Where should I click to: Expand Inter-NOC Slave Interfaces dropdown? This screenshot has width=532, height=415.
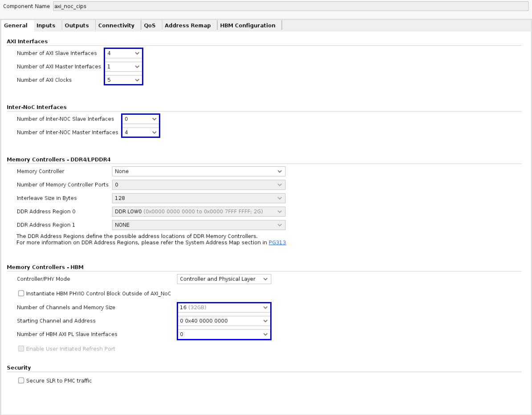pos(141,119)
